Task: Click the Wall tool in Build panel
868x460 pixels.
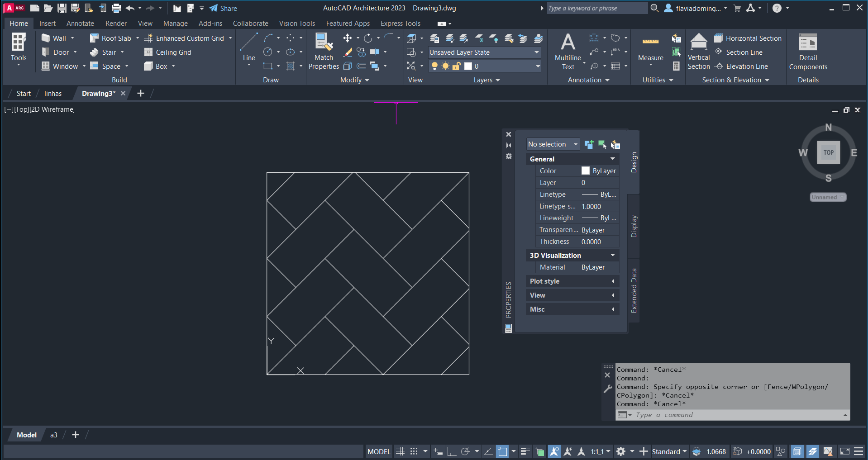Action: tap(54, 38)
